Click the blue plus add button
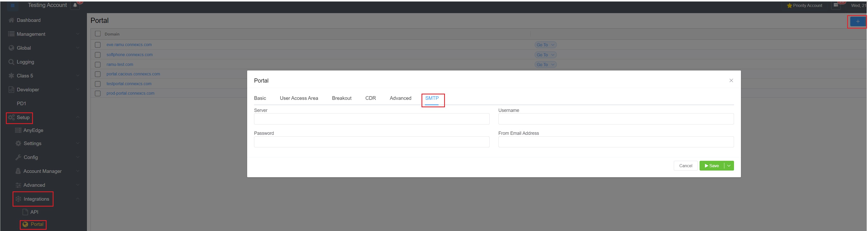This screenshot has width=868, height=231. click(857, 22)
